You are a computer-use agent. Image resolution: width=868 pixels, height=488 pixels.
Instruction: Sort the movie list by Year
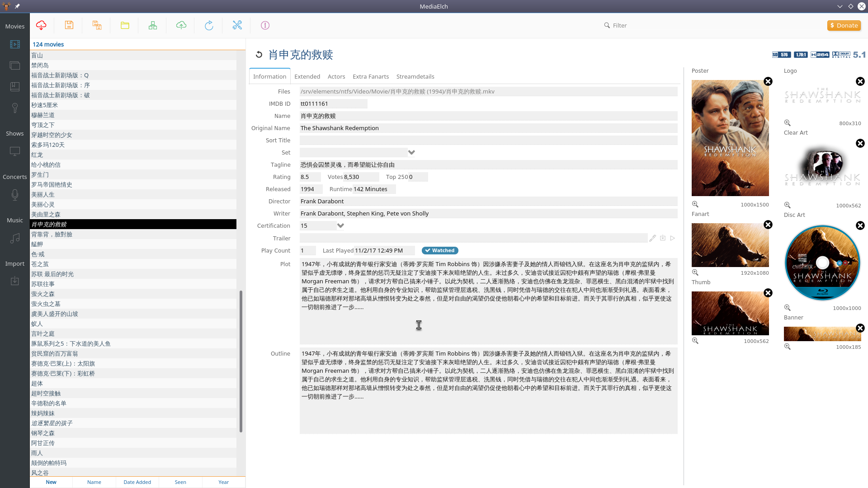(223, 482)
